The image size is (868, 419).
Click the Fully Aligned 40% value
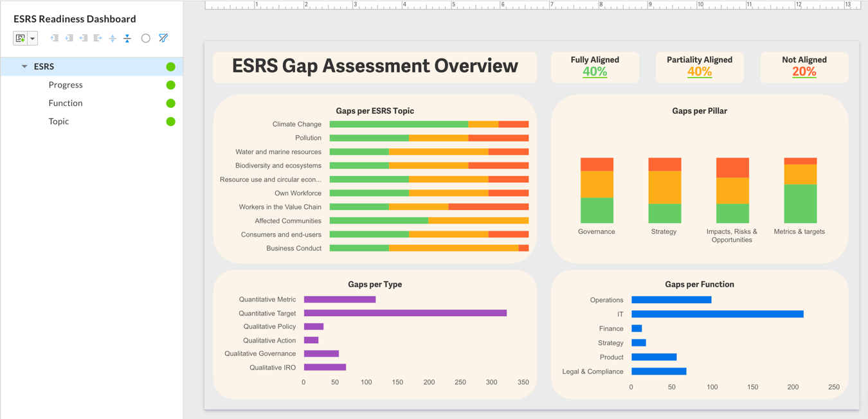pyautogui.click(x=595, y=72)
